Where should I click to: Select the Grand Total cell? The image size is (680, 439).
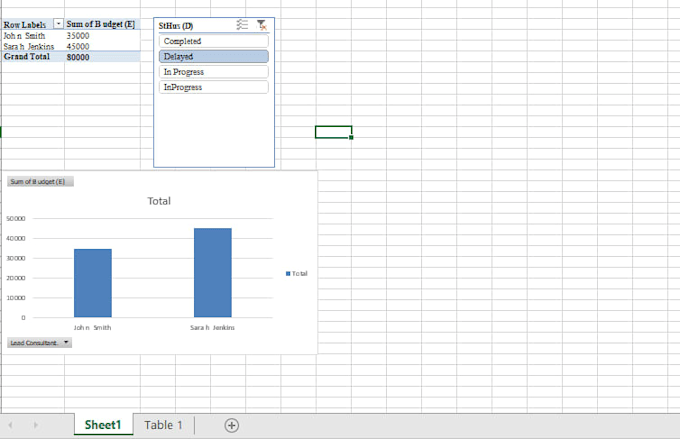[33, 56]
